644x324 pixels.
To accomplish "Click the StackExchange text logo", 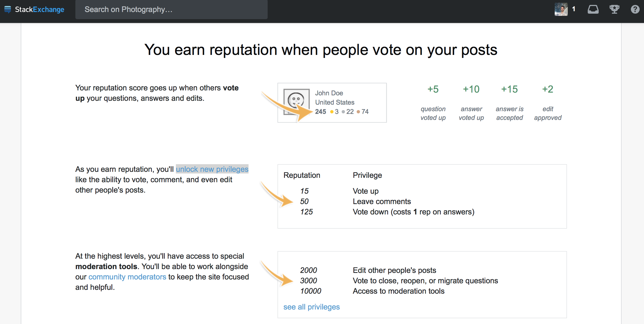I will [x=40, y=10].
